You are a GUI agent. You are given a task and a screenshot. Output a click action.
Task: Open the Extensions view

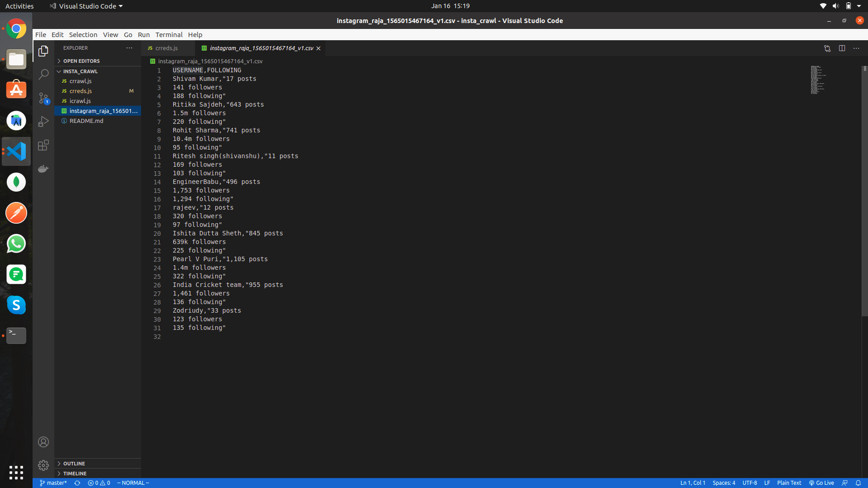[43, 145]
